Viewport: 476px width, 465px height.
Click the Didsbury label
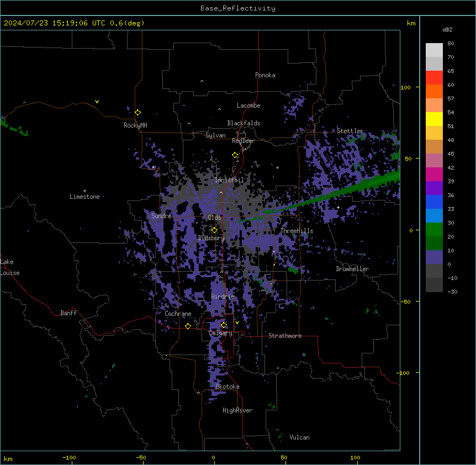[x=211, y=238]
